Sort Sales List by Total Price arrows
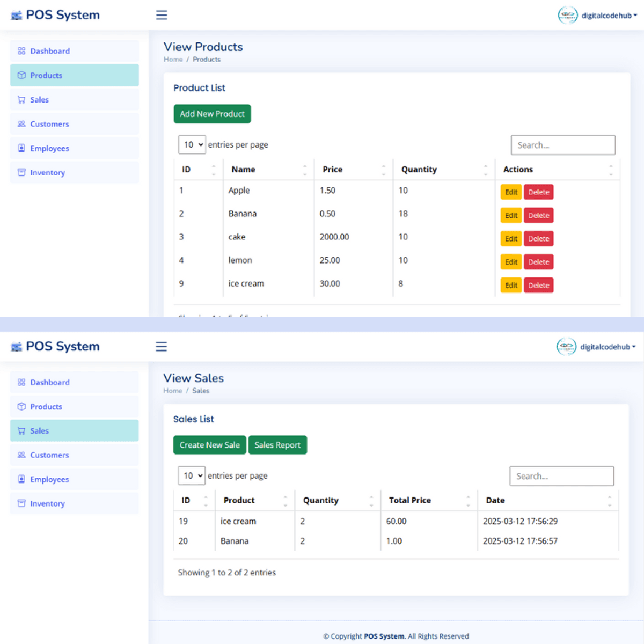The width and height of the screenshot is (644, 644). (468, 501)
